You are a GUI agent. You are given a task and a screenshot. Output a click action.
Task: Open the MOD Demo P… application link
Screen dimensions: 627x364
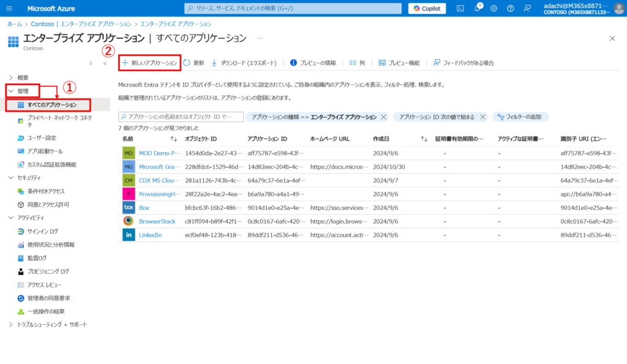(x=159, y=153)
